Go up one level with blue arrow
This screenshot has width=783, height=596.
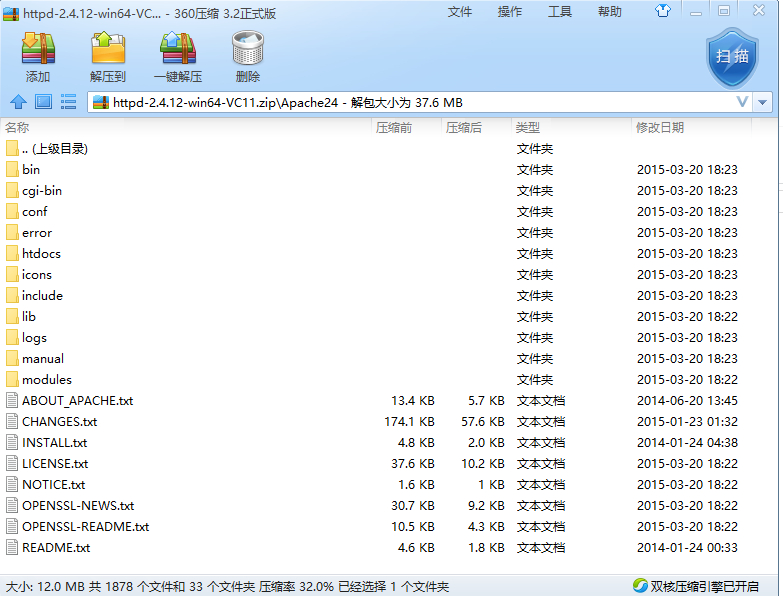(18, 102)
